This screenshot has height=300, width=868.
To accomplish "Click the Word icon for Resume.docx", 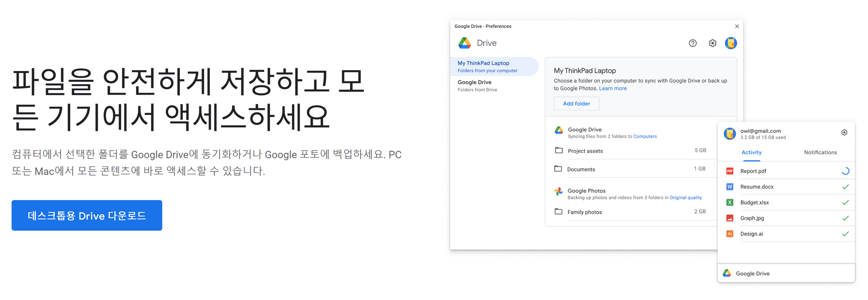I will pyautogui.click(x=730, y=186).
